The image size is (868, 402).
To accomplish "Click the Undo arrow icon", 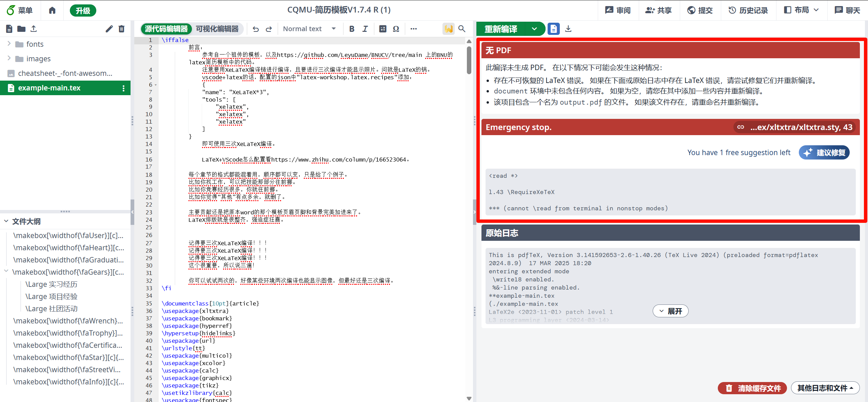I will 256,29.
